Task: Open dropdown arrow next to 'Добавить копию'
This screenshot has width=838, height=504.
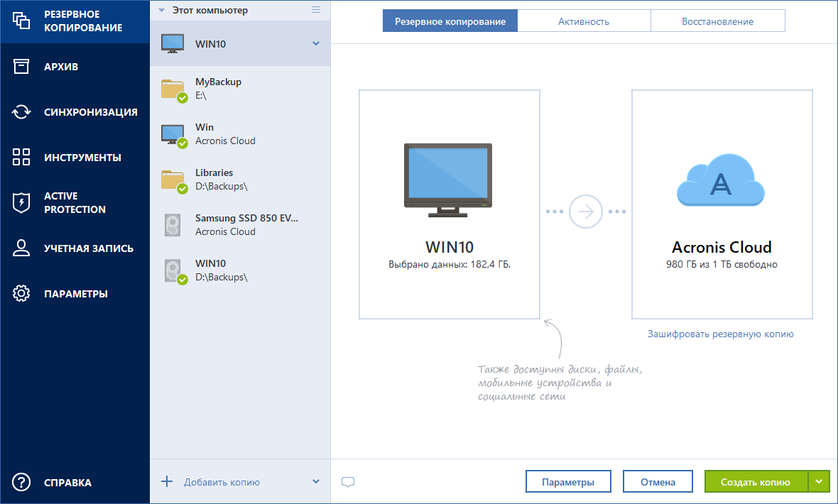Action: coord(316,482)
